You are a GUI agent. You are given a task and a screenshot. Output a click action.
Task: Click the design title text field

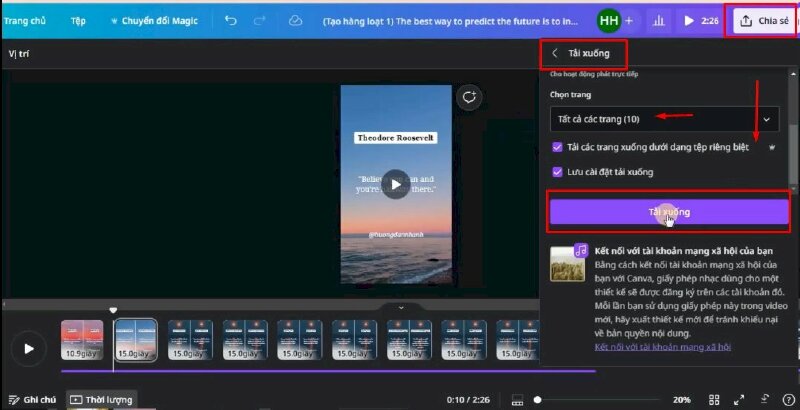click(x=451, y=21)
